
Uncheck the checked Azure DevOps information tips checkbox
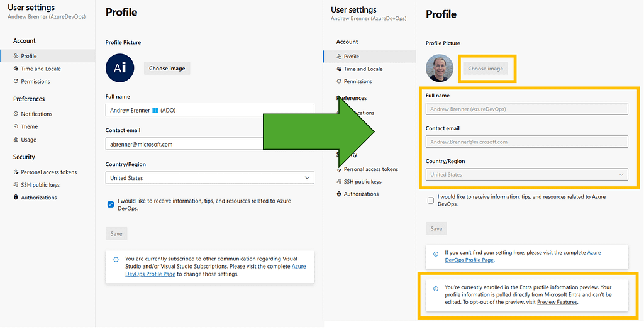point(111,204)
